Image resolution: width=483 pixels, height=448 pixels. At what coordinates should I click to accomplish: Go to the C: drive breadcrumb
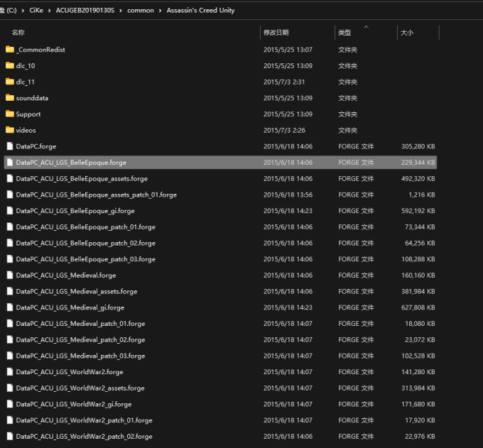(9, 11)
